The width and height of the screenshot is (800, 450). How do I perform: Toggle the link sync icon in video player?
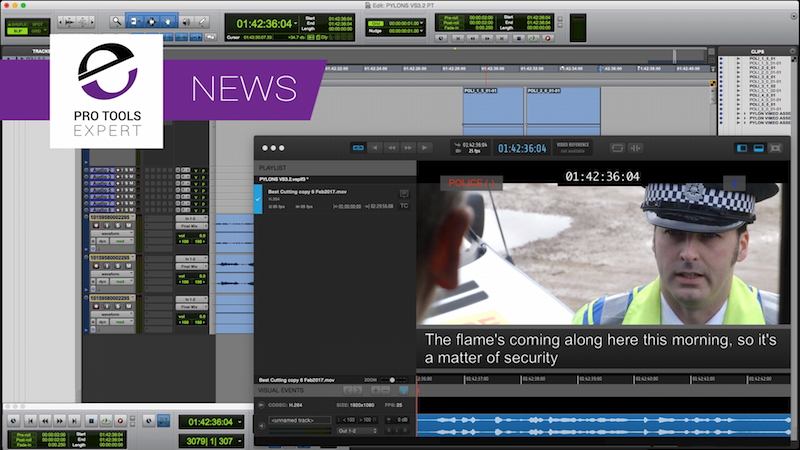click(x=358, y=148)
